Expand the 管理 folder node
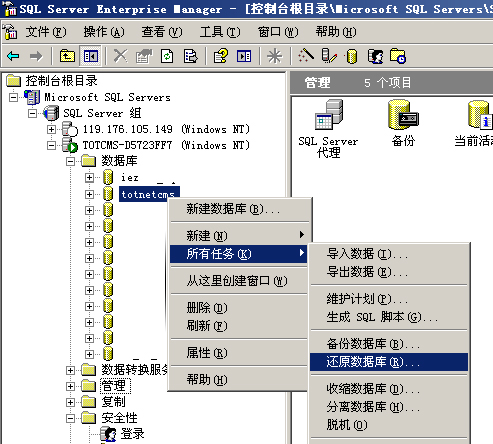493x444 pixels. (70, 386)
